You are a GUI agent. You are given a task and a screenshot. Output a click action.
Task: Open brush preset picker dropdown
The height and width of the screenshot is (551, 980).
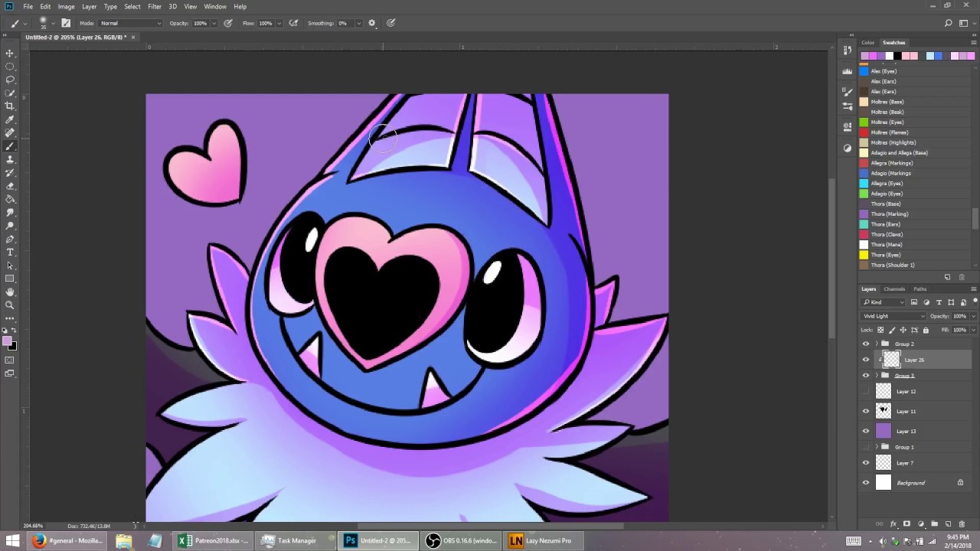click(x=53, y=23)
